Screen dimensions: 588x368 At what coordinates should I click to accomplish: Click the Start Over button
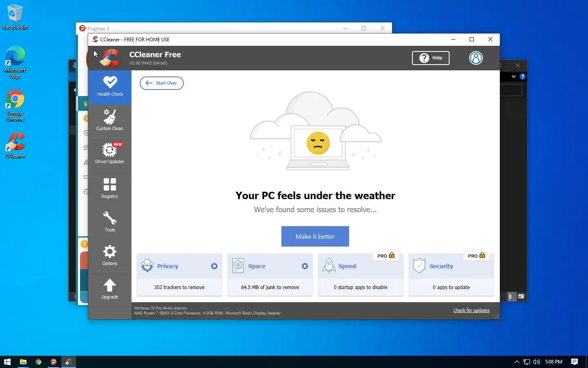162,83
